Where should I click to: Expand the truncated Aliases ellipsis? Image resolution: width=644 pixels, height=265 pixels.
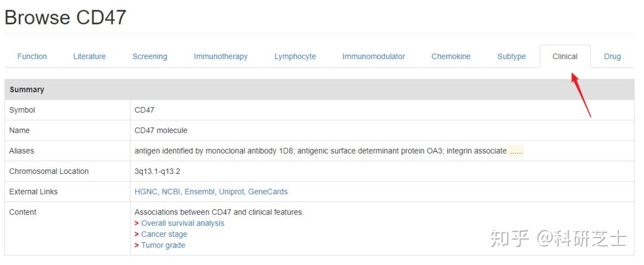(516, 151)
